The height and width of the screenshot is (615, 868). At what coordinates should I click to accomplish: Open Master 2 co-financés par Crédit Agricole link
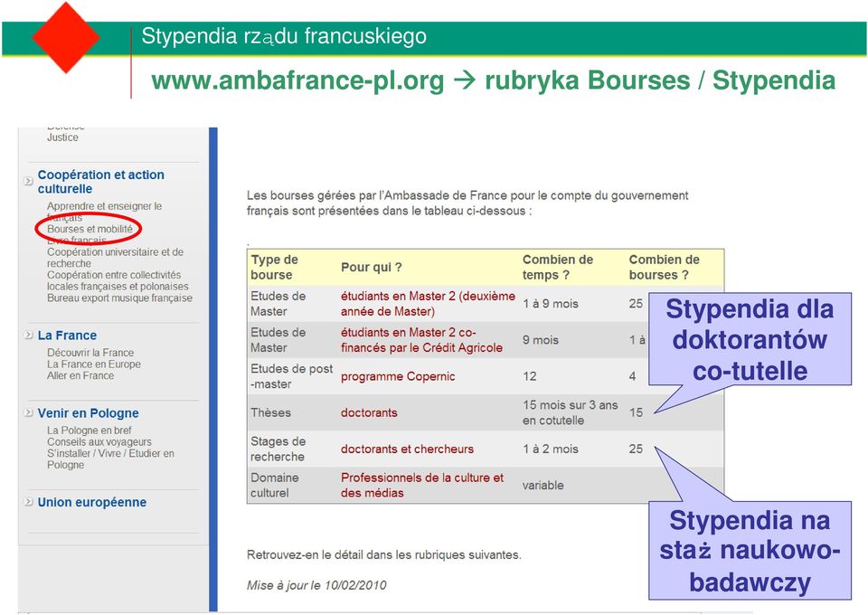point(422,340)
